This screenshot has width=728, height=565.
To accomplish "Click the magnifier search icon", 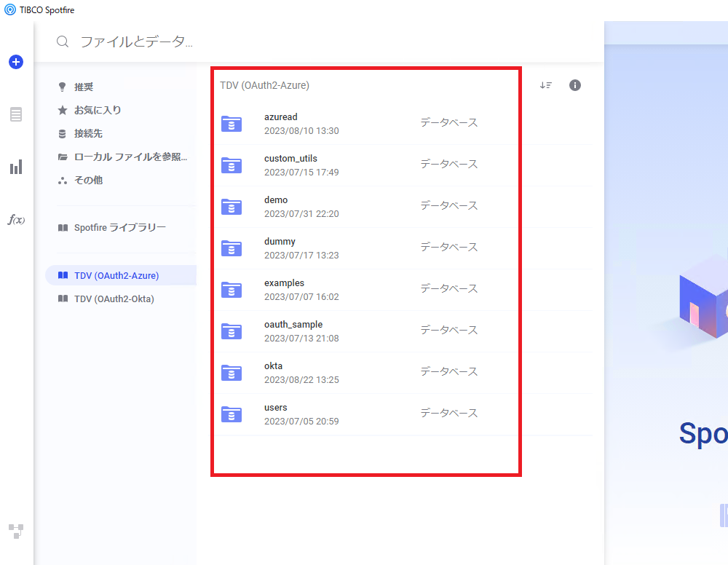I will tap(63, 42).
